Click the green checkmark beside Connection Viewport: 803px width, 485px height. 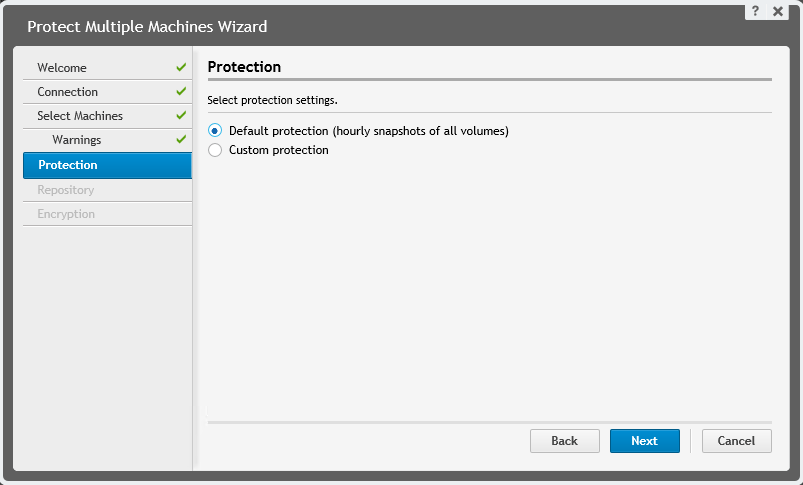[x=181, y=92]
